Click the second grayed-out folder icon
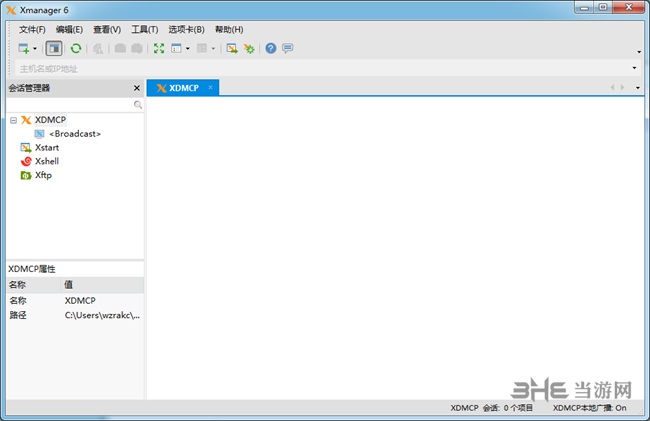 (x=137, y=48)
